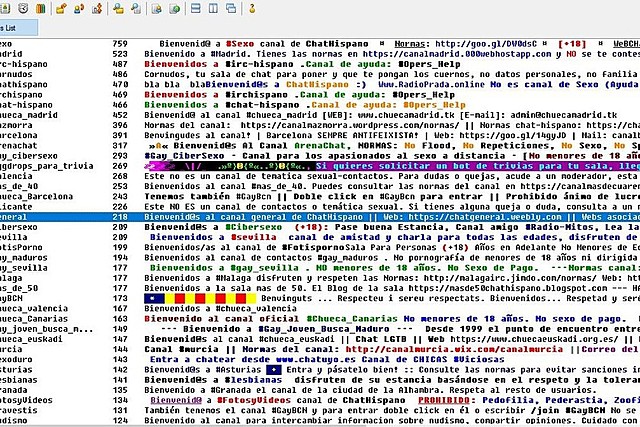
Task: Click the 'ueca_euskadi' channel with 147 users
Action: (x=320, y=339)
